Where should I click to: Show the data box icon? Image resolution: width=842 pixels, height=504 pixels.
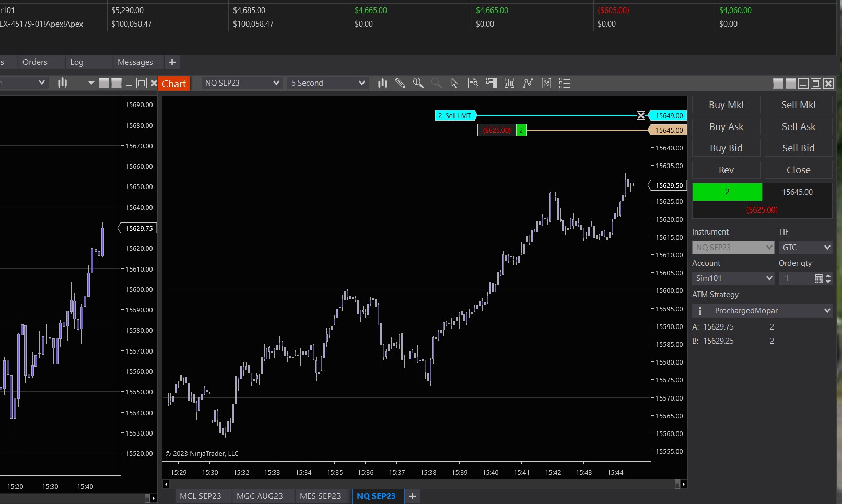473,83
